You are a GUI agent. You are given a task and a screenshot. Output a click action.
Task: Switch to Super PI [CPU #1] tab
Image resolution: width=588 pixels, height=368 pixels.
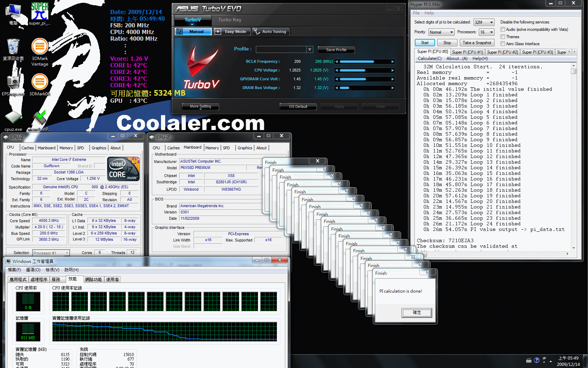(467, 52)
